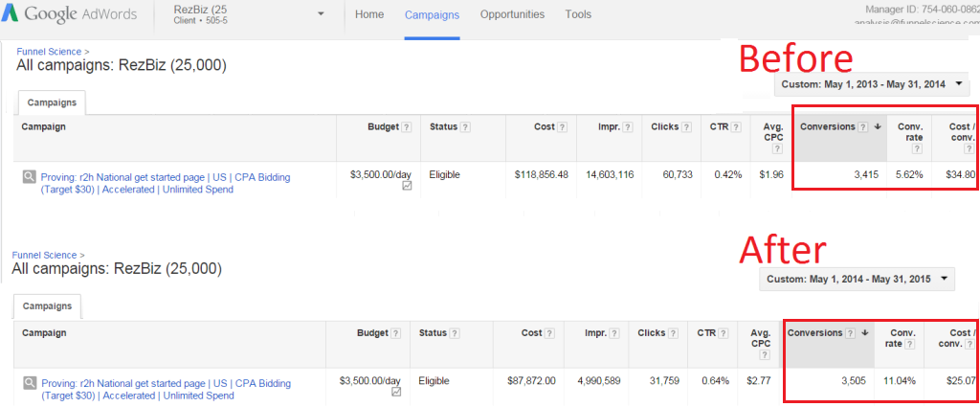Image resolution: width=980 pixels, height=407 pixels.
Task: Select the Campaigns navigation item
Action: click(x=432, y=15)
